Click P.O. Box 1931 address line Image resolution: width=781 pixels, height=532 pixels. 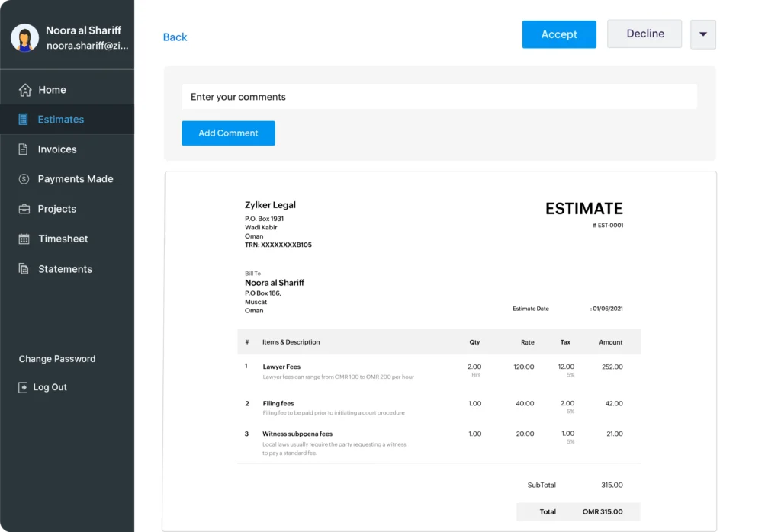(264, 219)
